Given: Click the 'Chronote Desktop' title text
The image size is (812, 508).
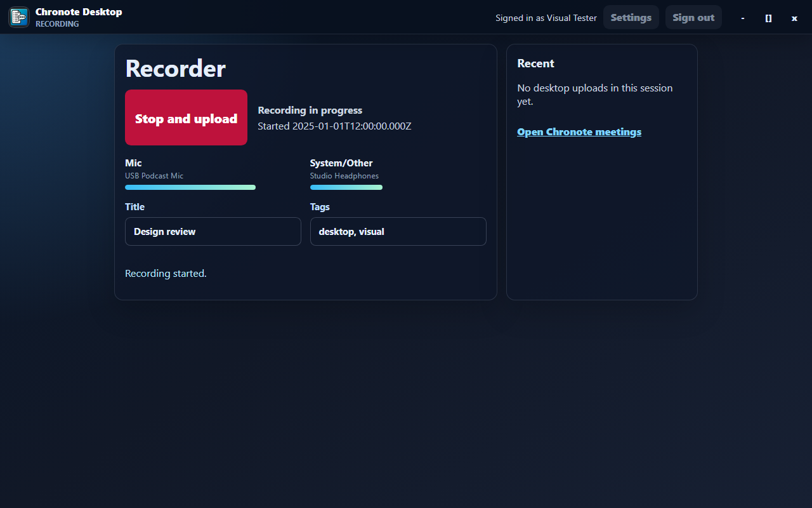Looking at the screenshot, I should [x=79, y=11].
